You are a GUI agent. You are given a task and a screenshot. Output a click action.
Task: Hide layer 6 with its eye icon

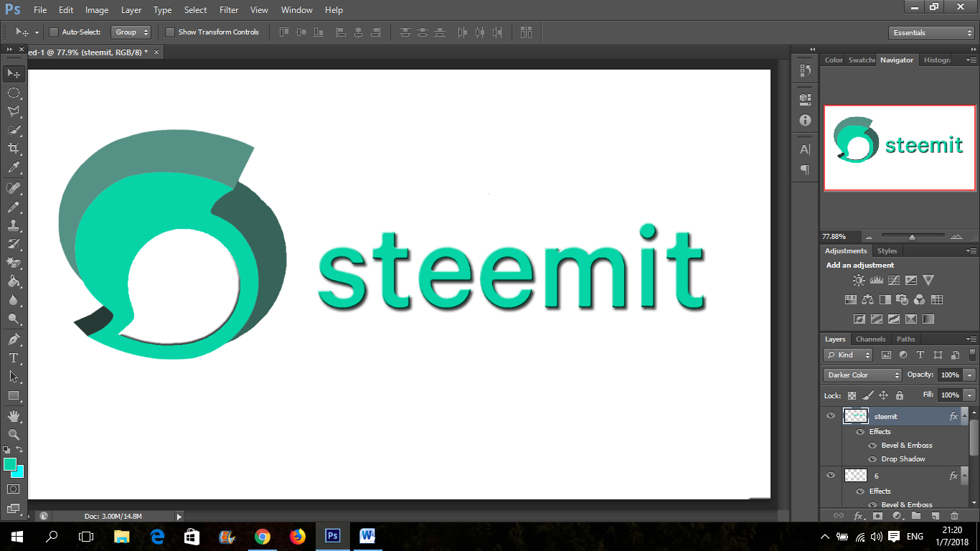pyautogui.click(x=831, y=475)
